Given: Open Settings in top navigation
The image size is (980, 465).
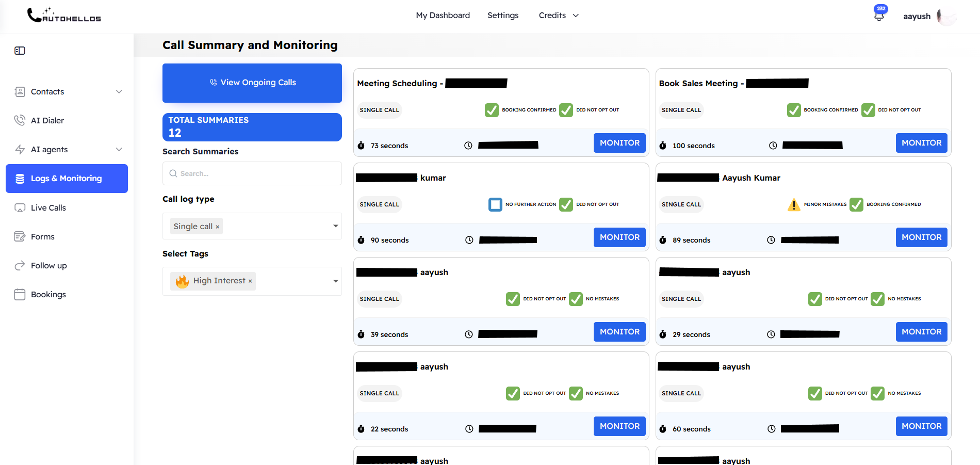Looking at the screenshot, I should tap(503, 15).
